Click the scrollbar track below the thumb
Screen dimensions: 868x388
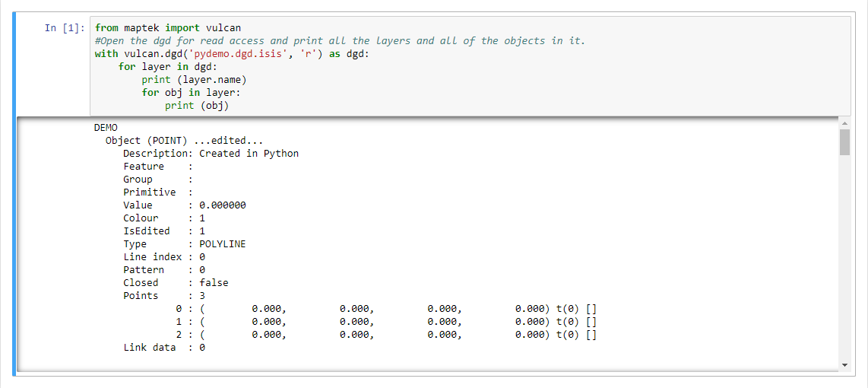coord(844,258)
